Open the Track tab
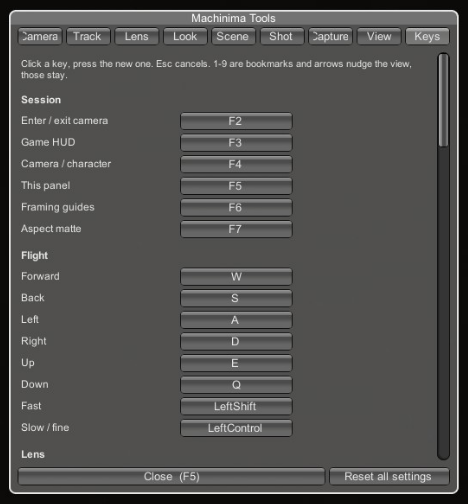The width and height of the screenshot is (468, 504). tap(88, 36)
